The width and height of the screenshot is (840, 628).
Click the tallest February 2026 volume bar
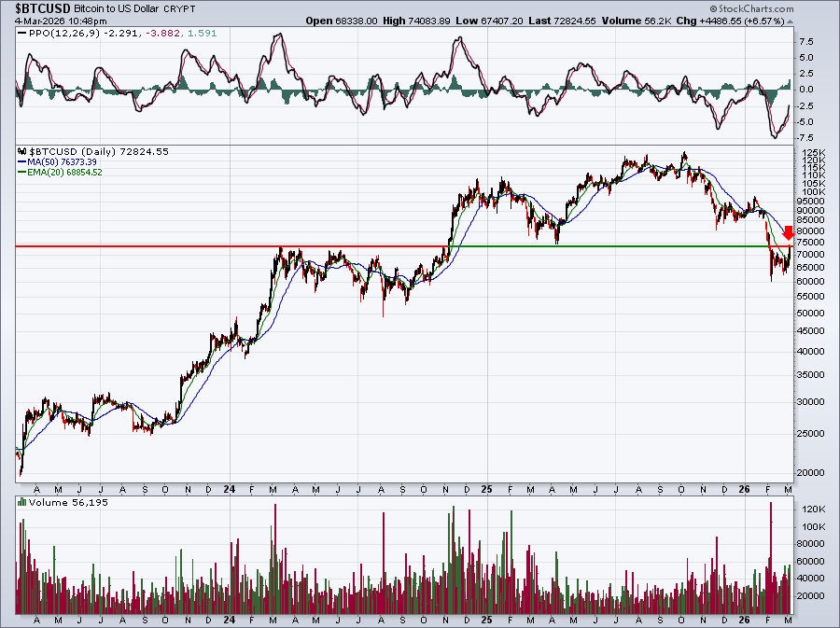[771, 558]
